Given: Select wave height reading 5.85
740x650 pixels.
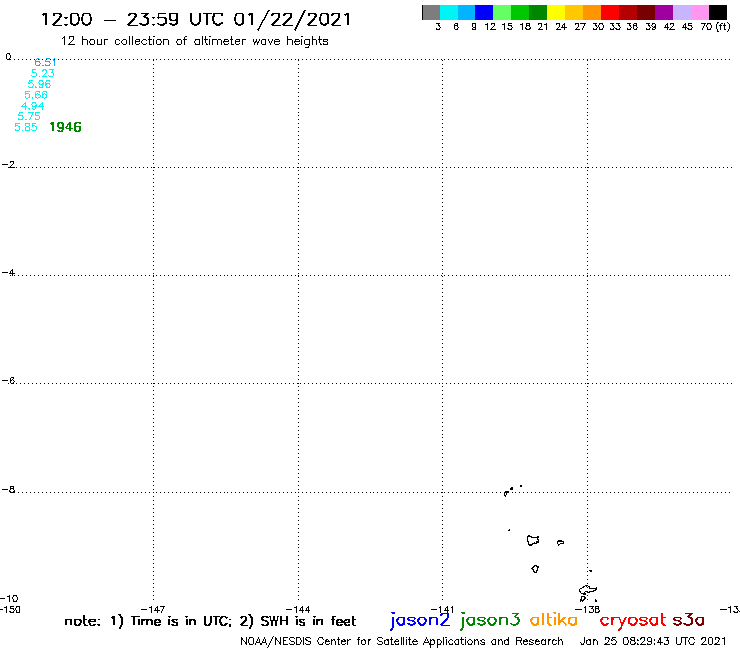Looking at the screenshot, I should 26,127.
